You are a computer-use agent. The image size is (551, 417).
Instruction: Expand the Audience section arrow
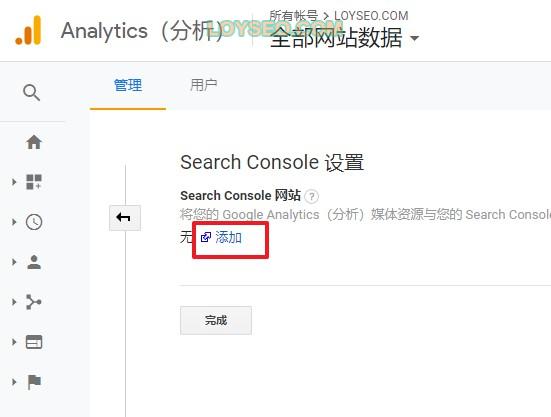14,262
